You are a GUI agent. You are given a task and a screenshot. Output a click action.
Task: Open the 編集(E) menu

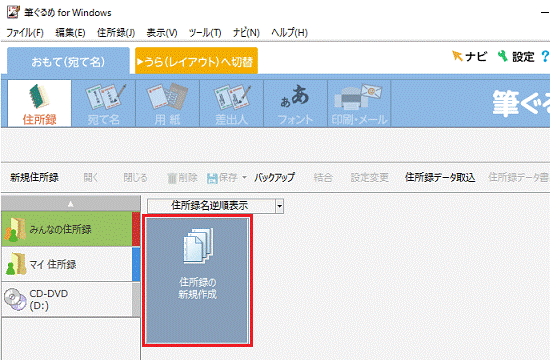point(70,33)
